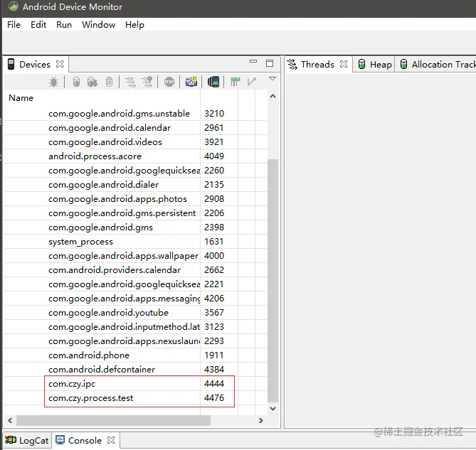The height and width of the screenshot is (450, 476).
Task: Click the Update Threads icon
Action: pyautogui.click(x=130, y=82)
